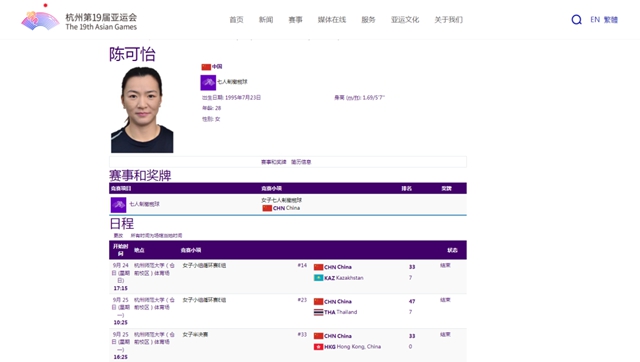
Task: Click the China flag in match #23
Action: [x=318, y=302]
